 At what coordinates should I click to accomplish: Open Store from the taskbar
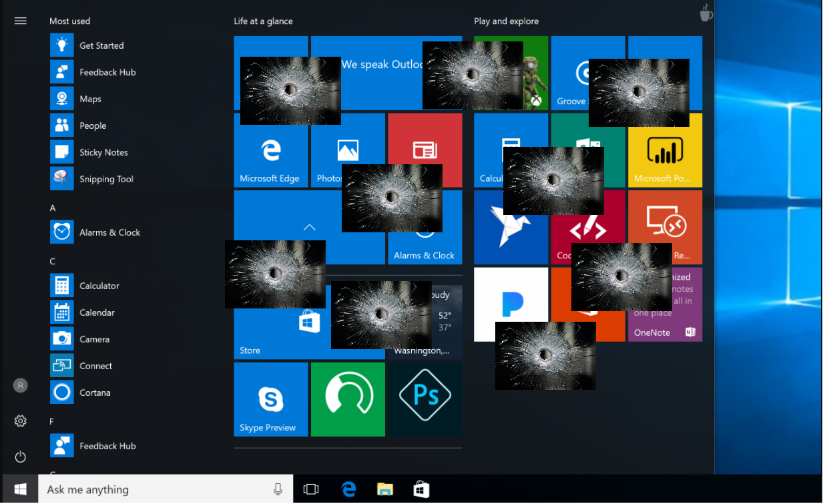coord(421,489)
